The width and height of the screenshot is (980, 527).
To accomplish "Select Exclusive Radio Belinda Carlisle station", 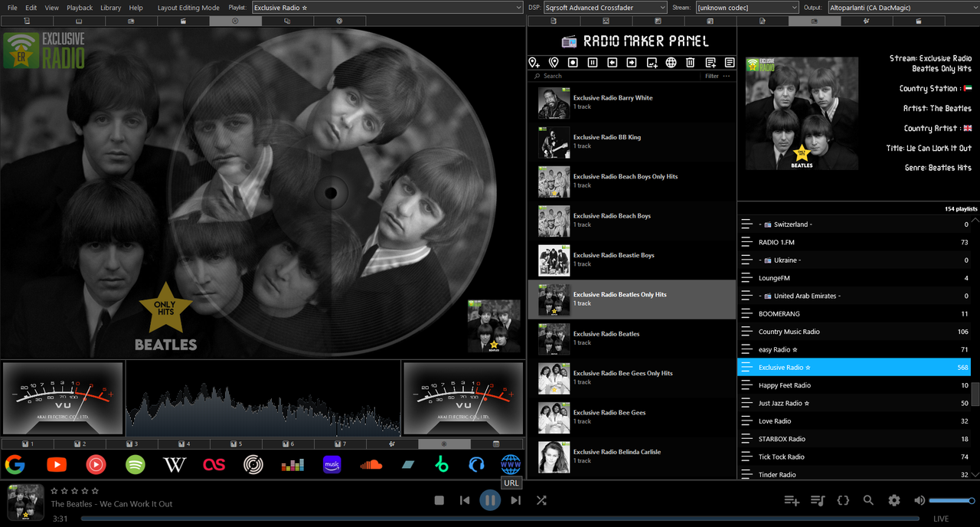I will [x=632, y=457].
